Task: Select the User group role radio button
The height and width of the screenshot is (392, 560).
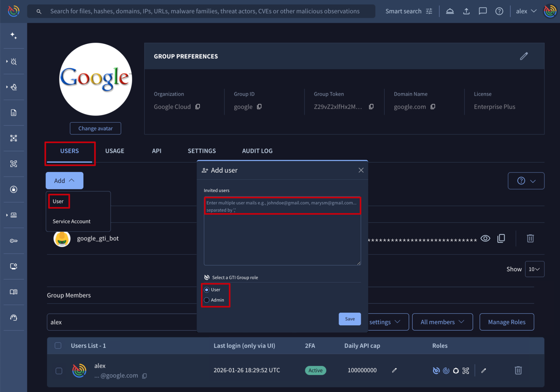Action: pyautogui.click(x=207, y=290)
